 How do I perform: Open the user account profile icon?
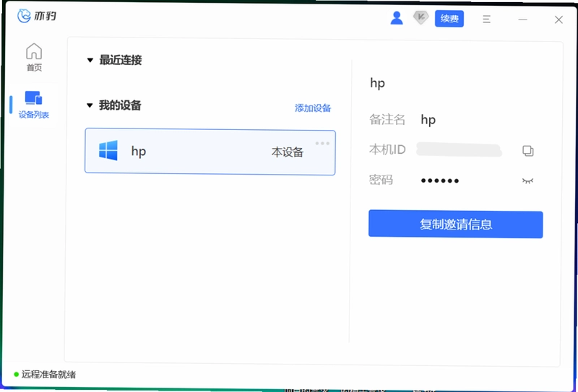pos(396,17)
